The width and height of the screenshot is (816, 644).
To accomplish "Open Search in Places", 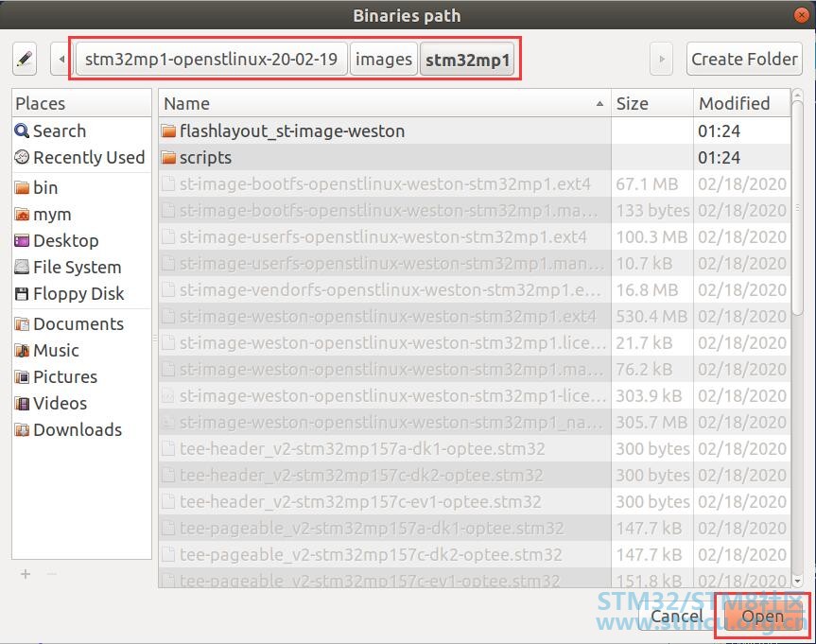I will (81, 131).
